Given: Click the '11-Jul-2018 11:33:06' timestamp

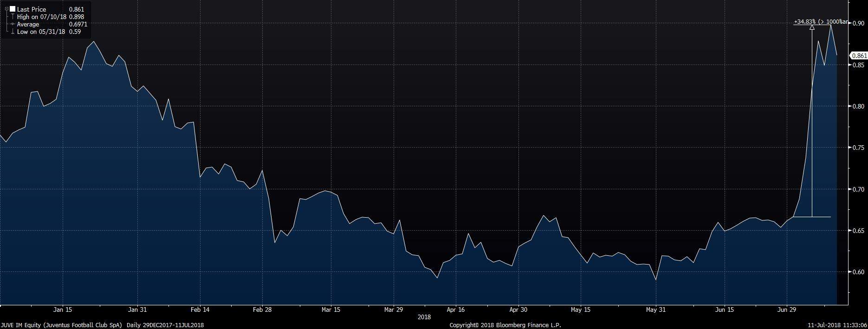Looking at the screenshot, I should coord(837,325).
